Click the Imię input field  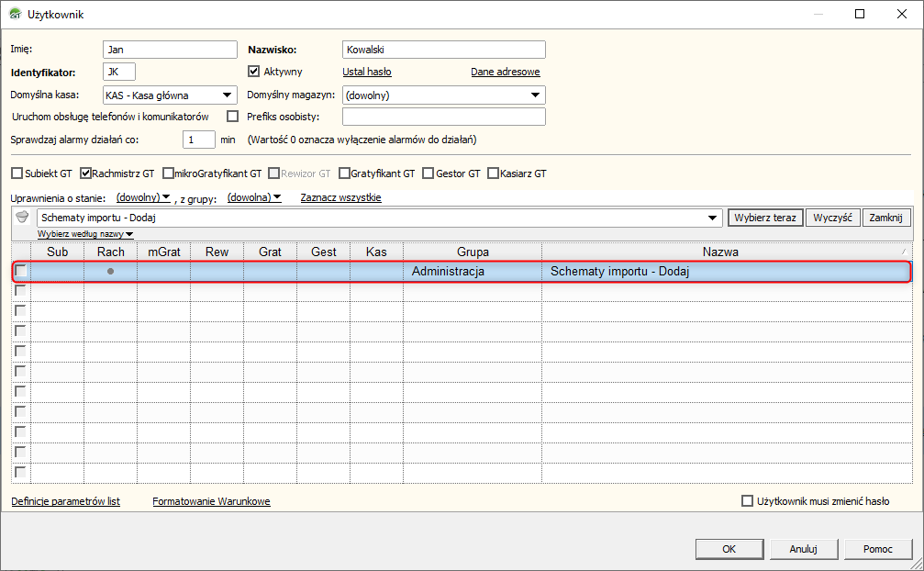pyautogui.click(x=170, y=50)
